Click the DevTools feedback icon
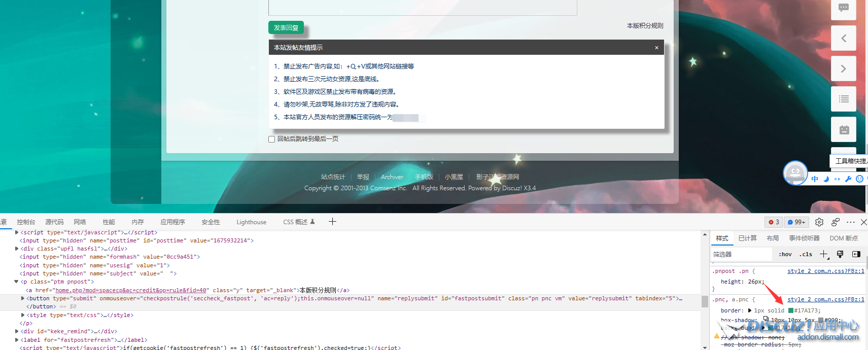 [x=836, y=222]
